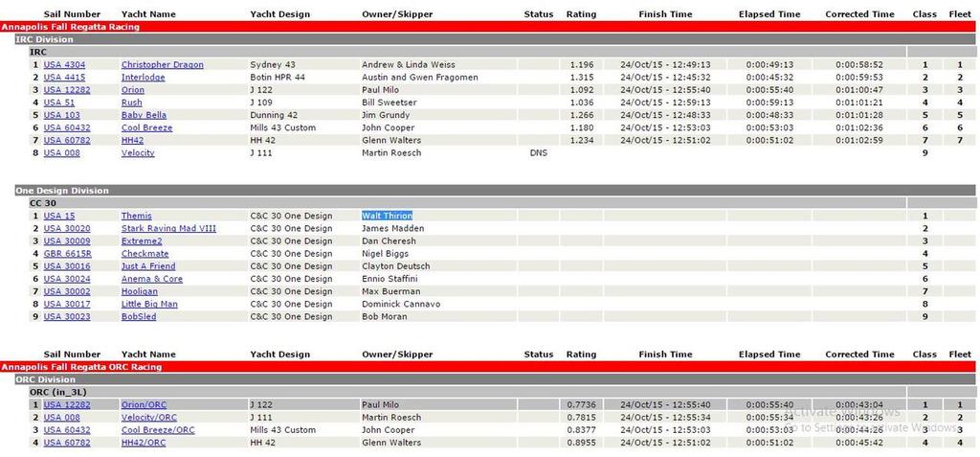Click the ORC (in_3L) class header
This screenshot has width=980, height=457.
[x=467, y=392]
